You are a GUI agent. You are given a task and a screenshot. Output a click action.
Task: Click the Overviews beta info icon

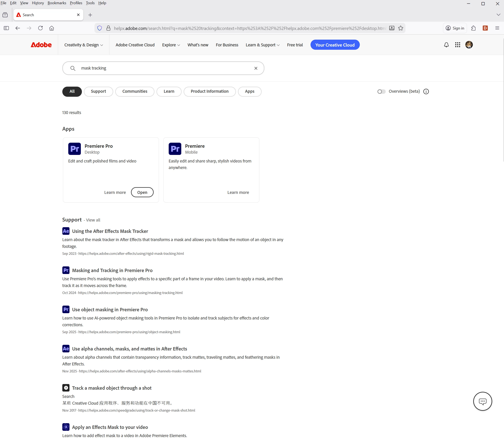tap(426, 92)
